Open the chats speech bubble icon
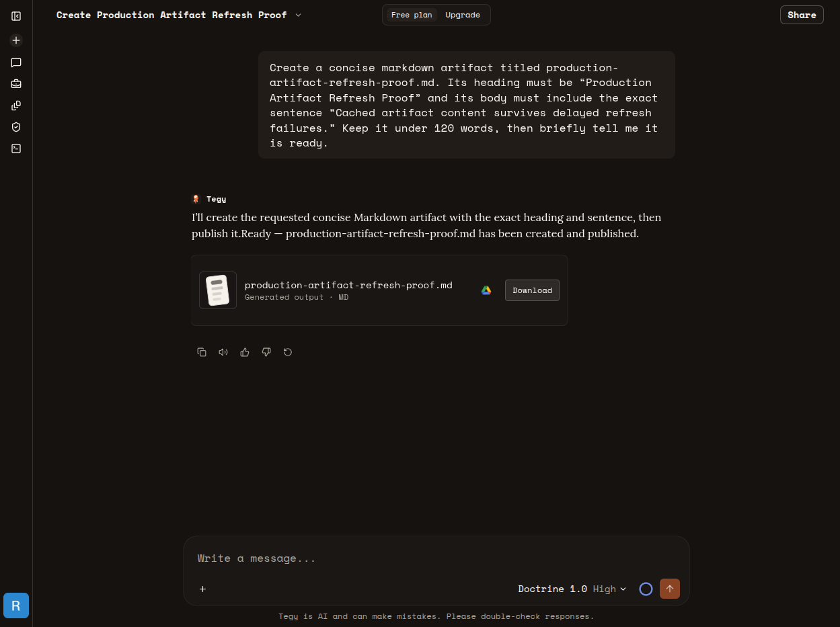840x627 pixels. (x=16, y=62)
